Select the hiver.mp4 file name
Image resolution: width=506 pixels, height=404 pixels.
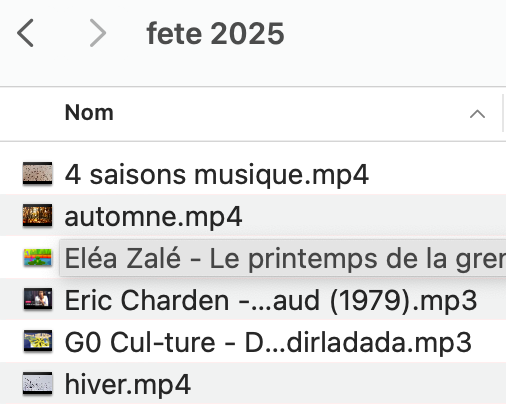[128, 384]
